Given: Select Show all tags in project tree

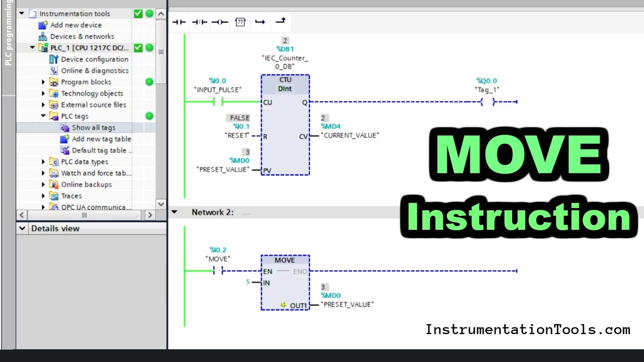Looking at the screenshot, I should point(94,127).
